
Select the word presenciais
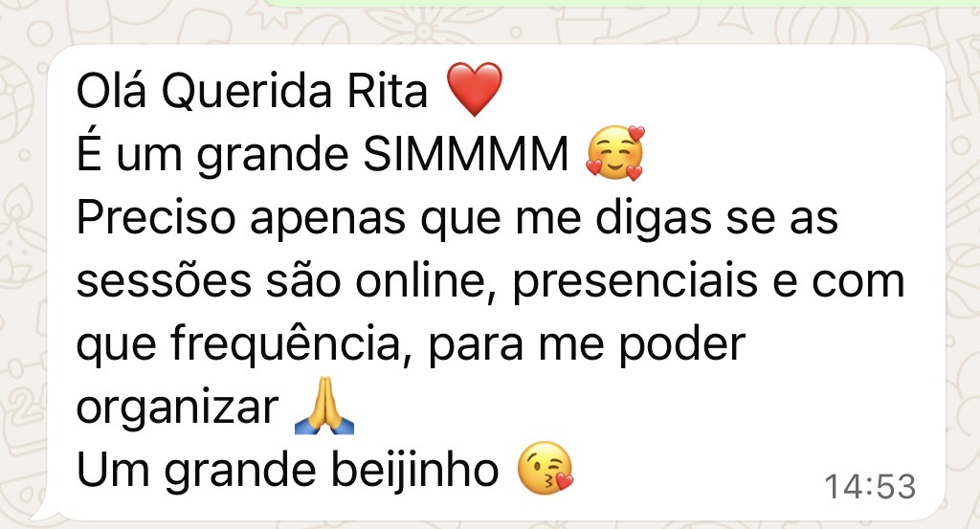(x=635, y=283)
